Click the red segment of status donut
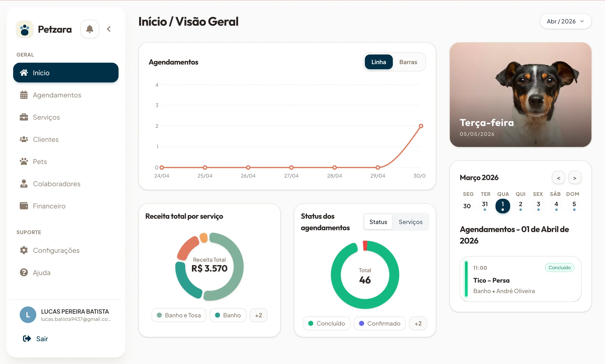The width and height of the screenshot is (605, 364). (365, 246)
